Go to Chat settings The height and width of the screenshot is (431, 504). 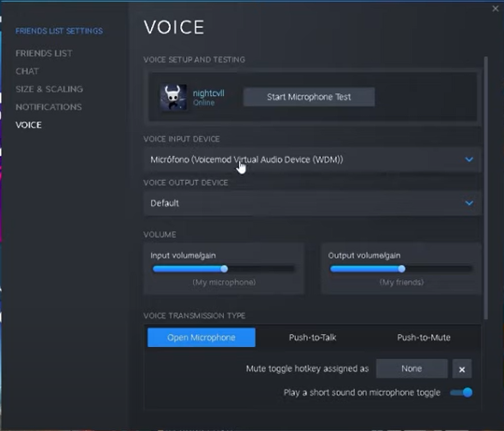pyautogui.click(x=27, y=71)
